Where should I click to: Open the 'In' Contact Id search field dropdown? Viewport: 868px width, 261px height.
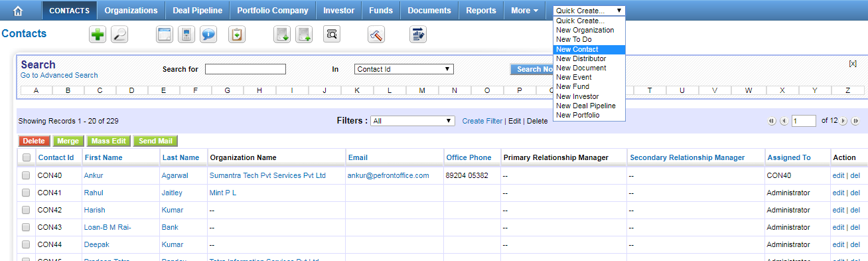coord(403,68)
